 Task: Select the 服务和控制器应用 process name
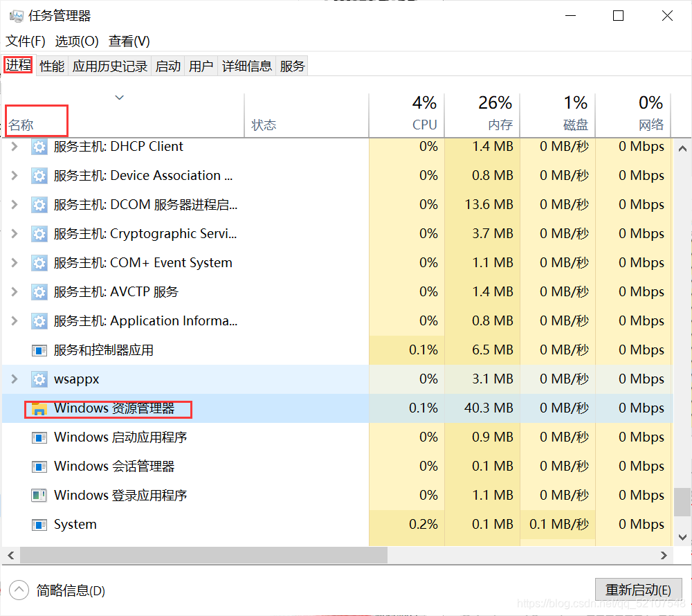[x=103, y=350]
